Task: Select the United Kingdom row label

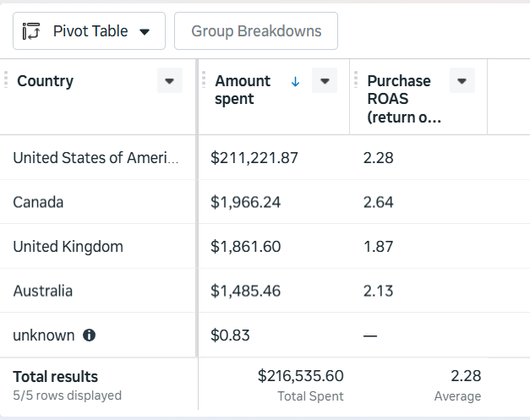Action: tap(68, 246)
